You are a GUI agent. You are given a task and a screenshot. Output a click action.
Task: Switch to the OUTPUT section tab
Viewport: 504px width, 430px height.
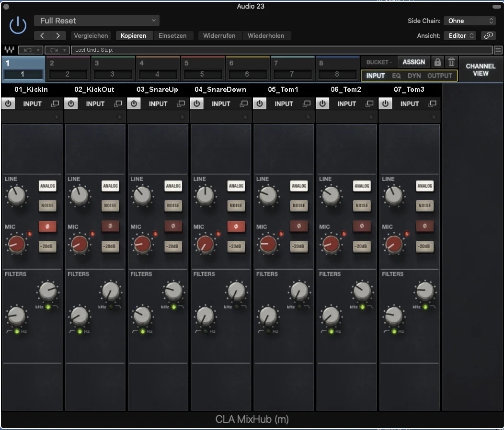pyautogui.click(x=440, y=76)
